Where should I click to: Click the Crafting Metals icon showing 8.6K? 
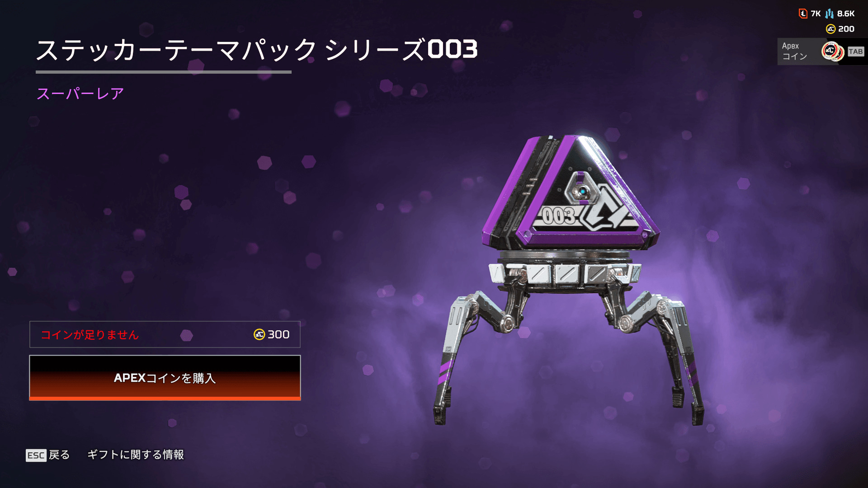point(829,14)
